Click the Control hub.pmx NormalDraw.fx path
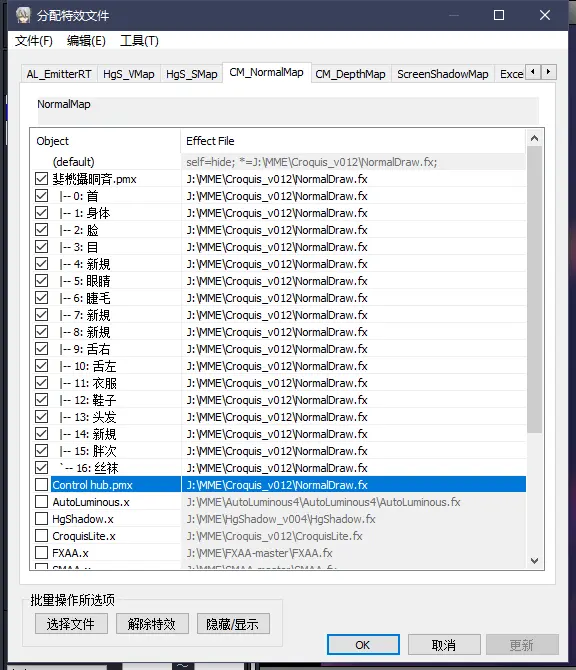This screenshot has height=670, width=576. (277, 485)
